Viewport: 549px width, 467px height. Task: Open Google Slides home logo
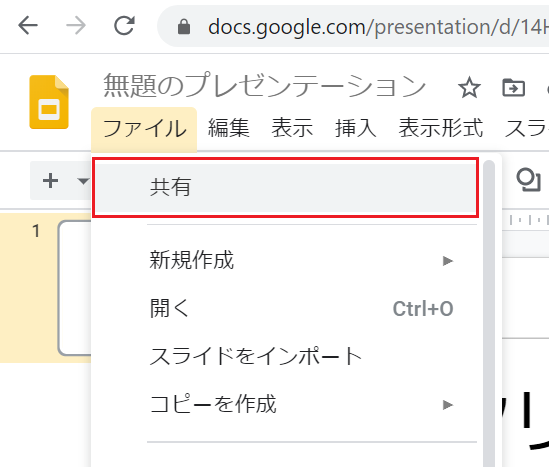click(49, 102)
